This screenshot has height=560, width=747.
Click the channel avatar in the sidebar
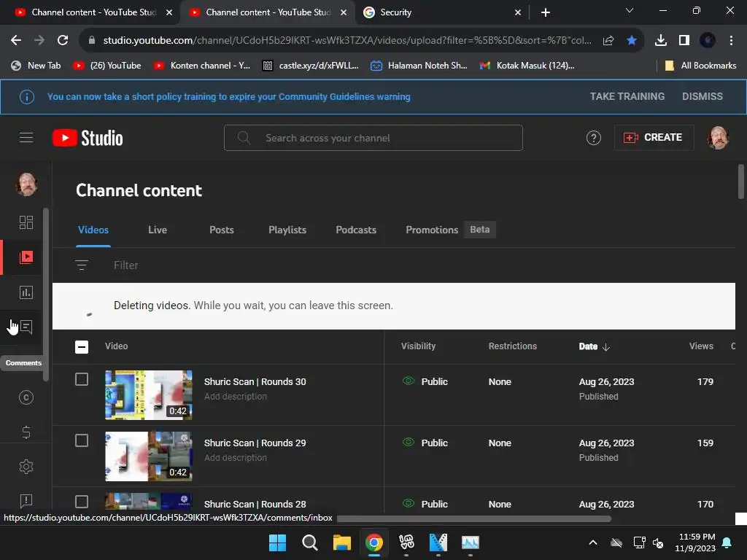[27, 184]
